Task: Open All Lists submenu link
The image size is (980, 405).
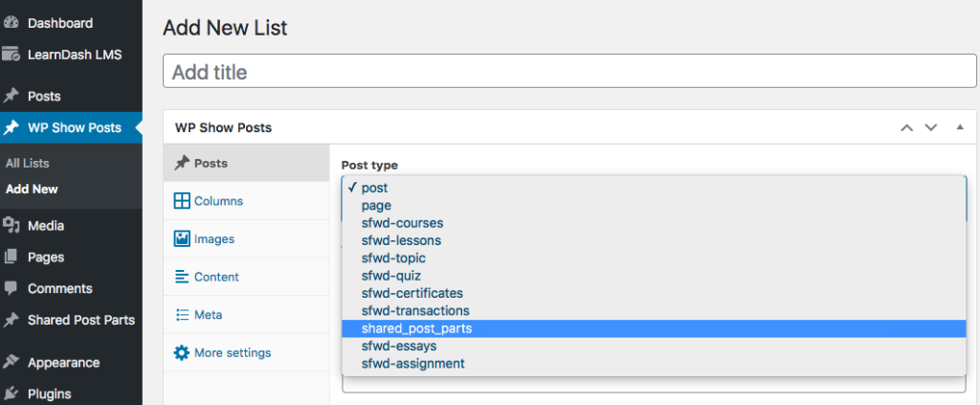Action: pyautogui.click(x=27, y=163)
